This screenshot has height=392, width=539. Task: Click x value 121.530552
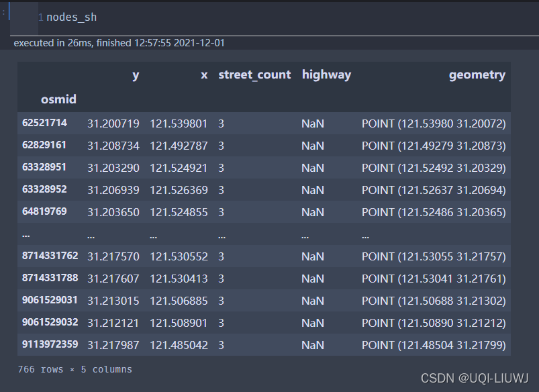coord(179,256)
